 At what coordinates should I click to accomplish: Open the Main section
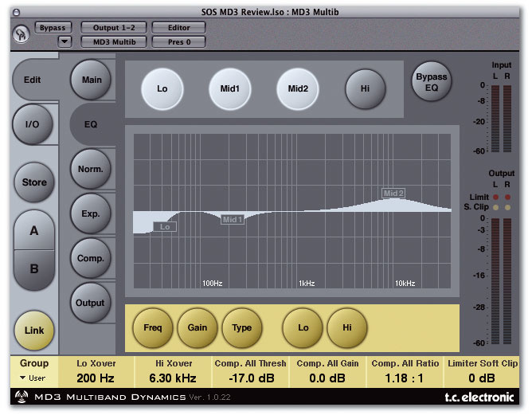tap(91, 80)
